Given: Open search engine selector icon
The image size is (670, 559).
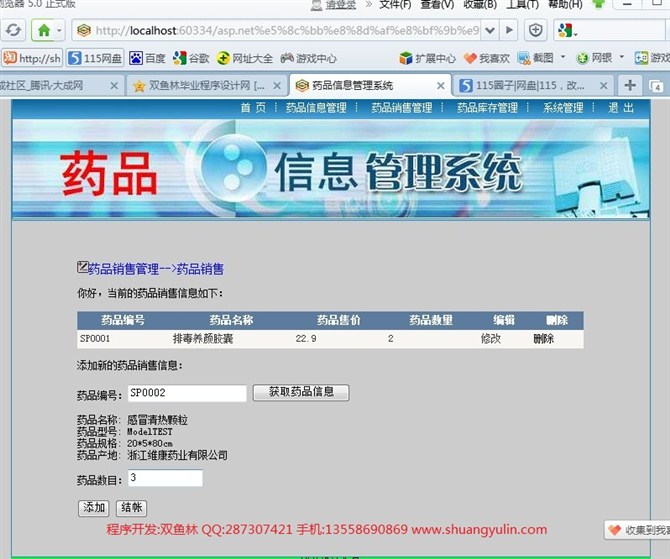Looking at the screenshot, I should click(x=567, y=30).
